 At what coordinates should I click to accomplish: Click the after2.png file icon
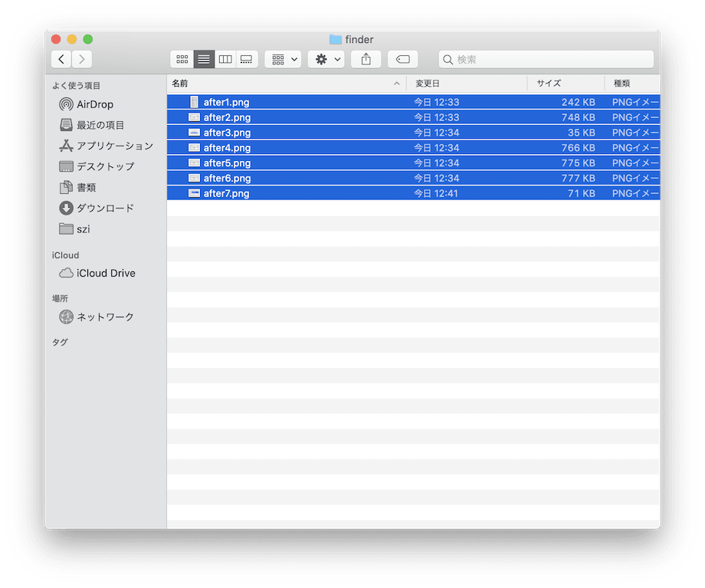click(194, 117)
